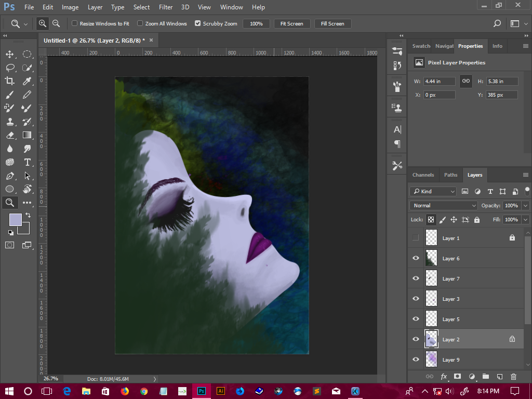The image size is (532, 399).
Task: Open the Filter menu
Action: click(x=165, y=7)
